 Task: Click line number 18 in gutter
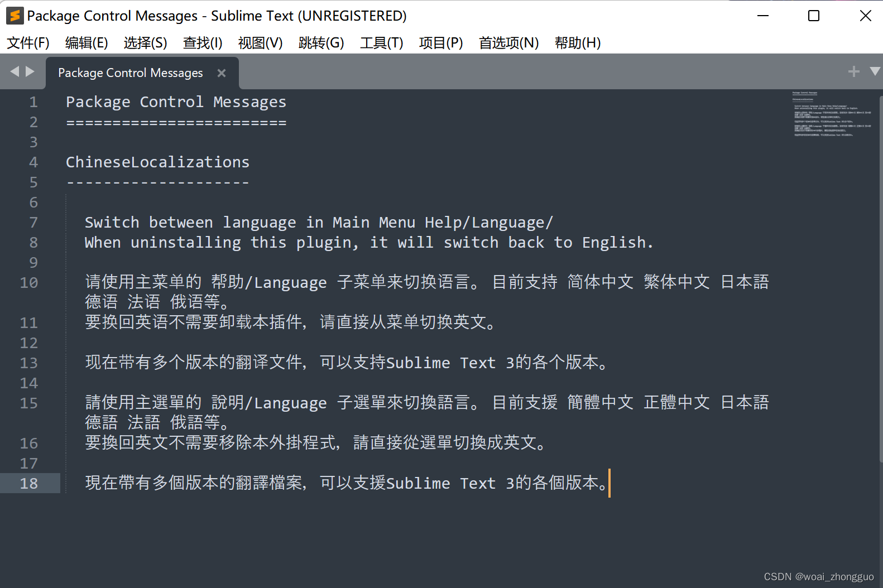click(29, 484)
